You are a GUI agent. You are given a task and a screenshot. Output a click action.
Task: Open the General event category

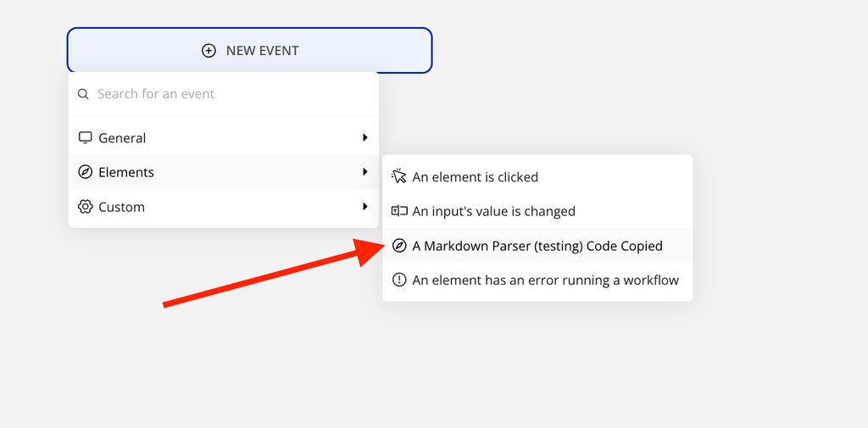[122, 138]
